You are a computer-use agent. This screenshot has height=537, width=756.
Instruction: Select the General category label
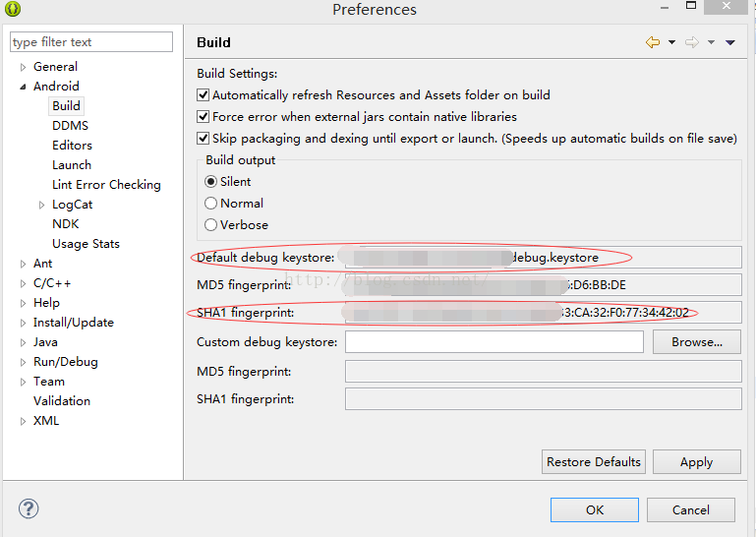pyautogui.click(x=55, y=67)
